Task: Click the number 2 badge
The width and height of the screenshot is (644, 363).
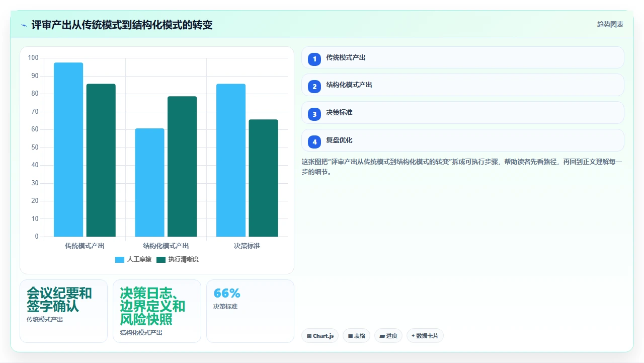Action: pyautogui.click(x=314, y=87)
